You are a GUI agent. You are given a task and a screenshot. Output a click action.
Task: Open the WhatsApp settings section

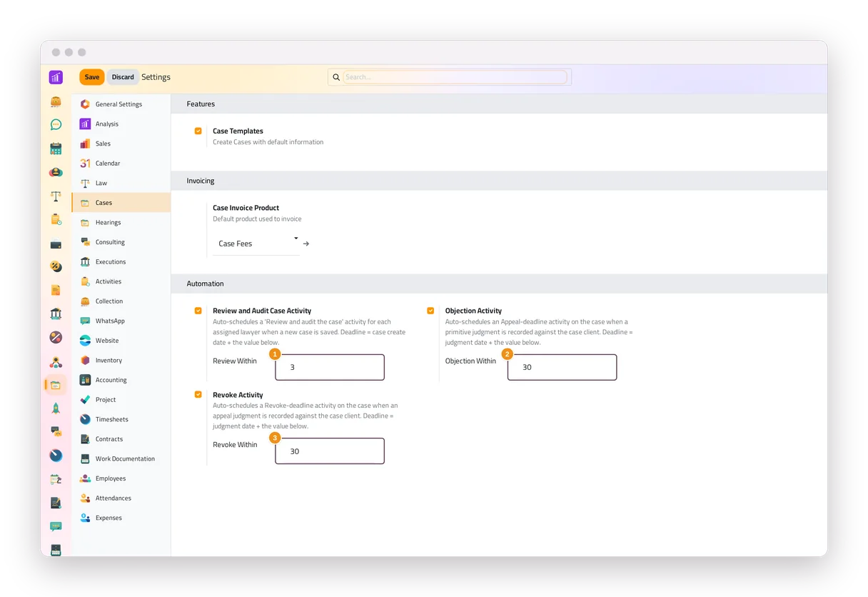tap(121, 321)
